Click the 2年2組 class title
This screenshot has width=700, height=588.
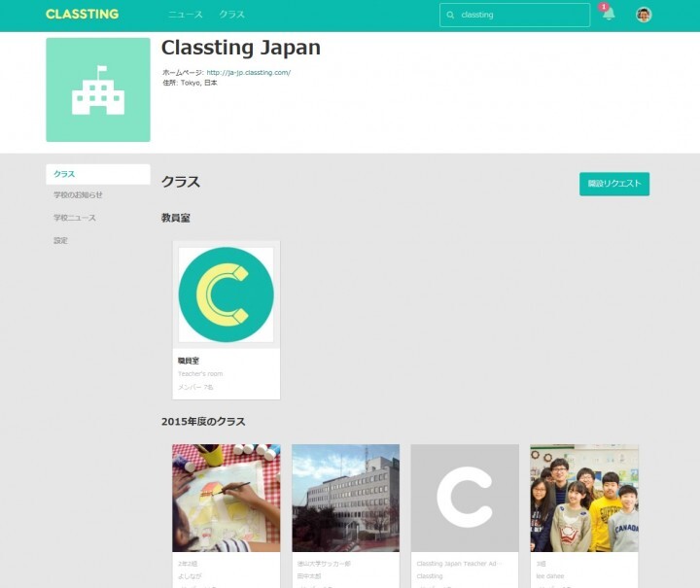(x=188, y=564)
